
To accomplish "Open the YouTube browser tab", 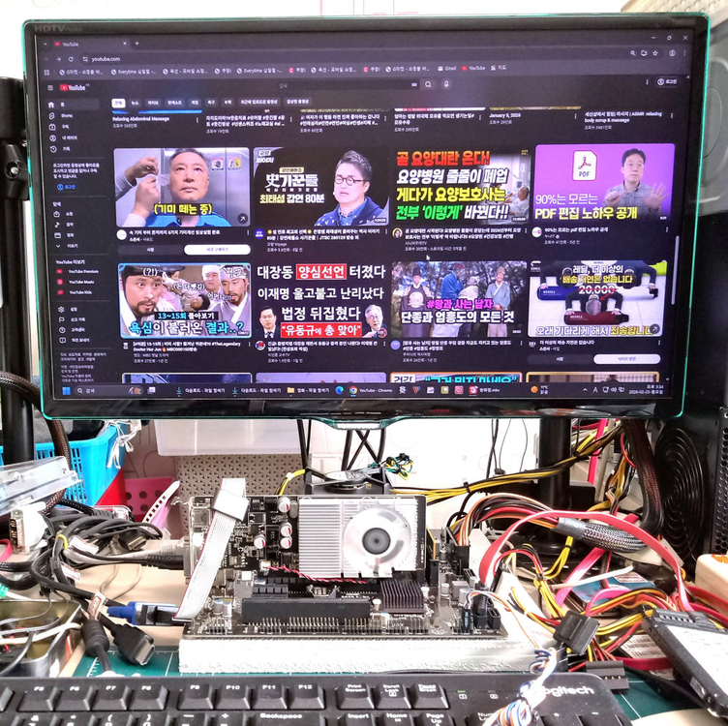I will (91, 45).
